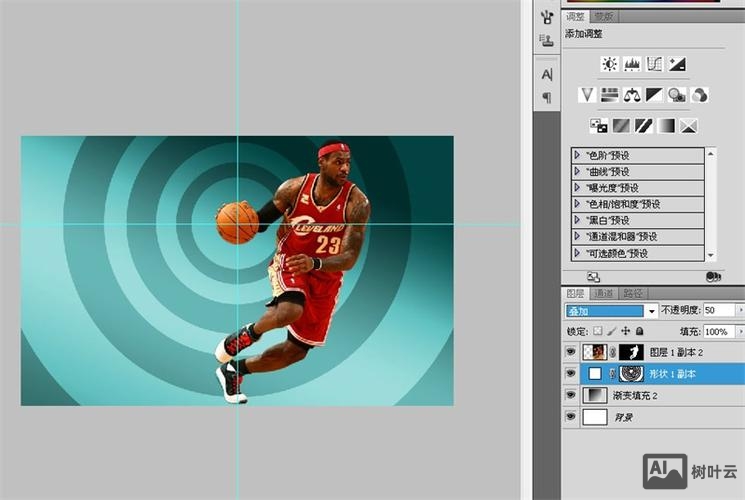Image resolution: width=745 pixels, height=500 pixels.
Task: Click the Brightness/Contrast adjustment icon
Action: [609, 64]
